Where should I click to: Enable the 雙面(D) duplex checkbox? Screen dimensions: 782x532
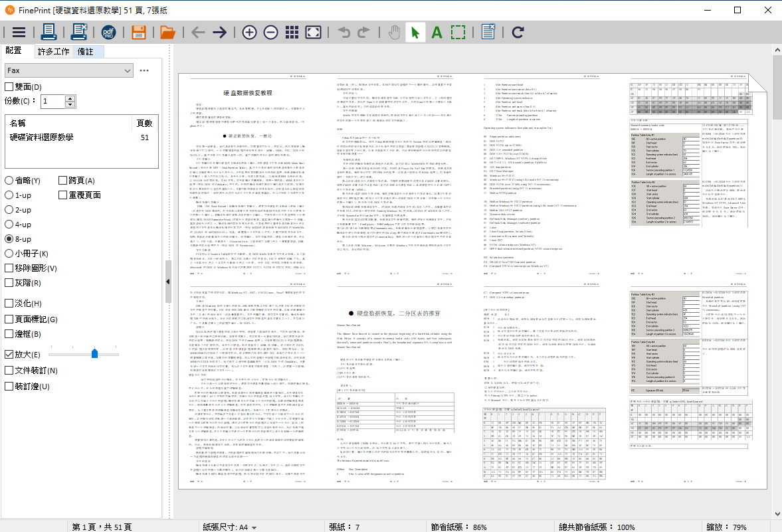9,87
